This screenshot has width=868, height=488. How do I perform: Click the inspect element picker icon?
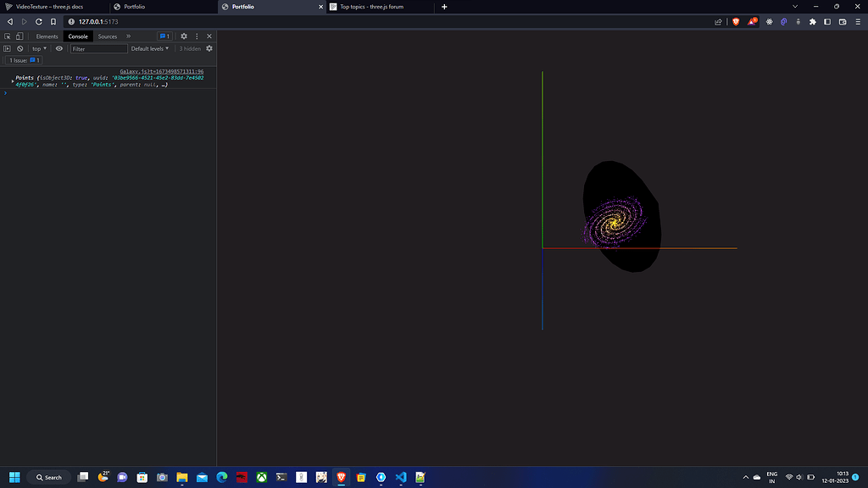(8, 36)
